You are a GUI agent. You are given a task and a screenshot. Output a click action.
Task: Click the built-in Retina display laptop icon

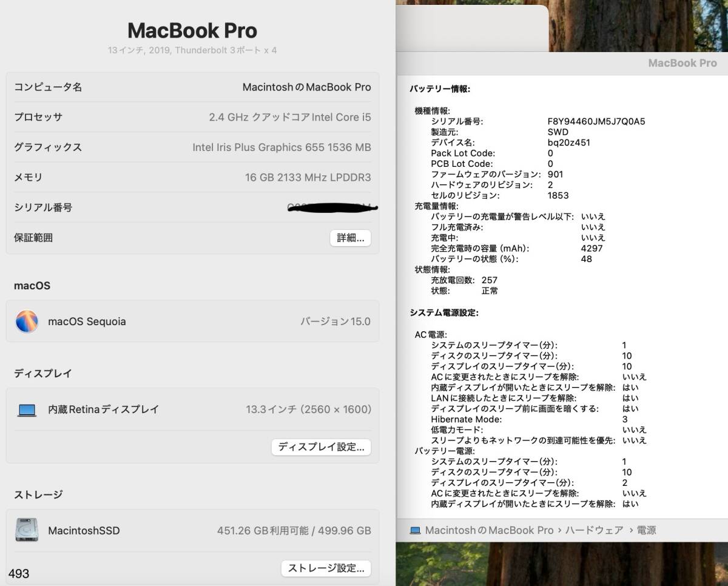pyautogui.click(x=27, y=410)
